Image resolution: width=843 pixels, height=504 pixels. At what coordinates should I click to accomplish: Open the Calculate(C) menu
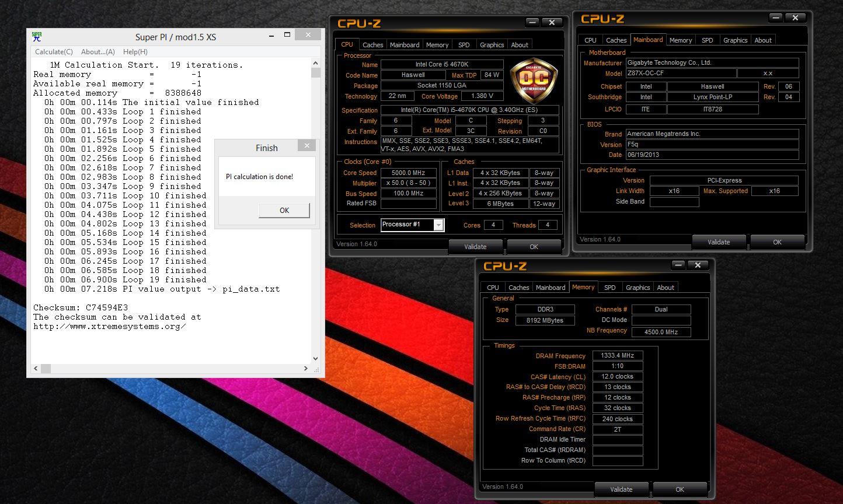click(54, 52)
